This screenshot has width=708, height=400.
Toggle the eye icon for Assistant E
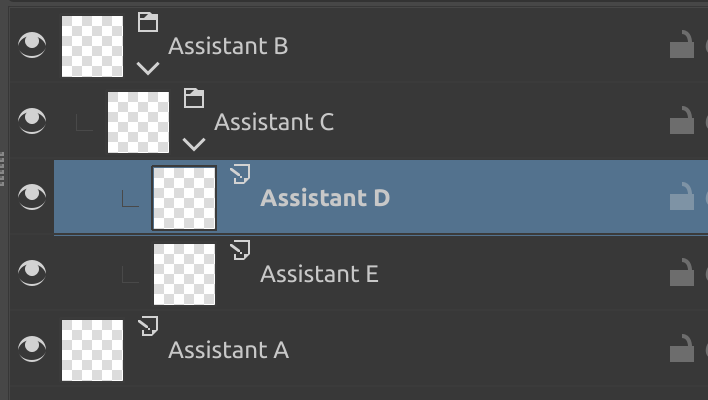33,272
